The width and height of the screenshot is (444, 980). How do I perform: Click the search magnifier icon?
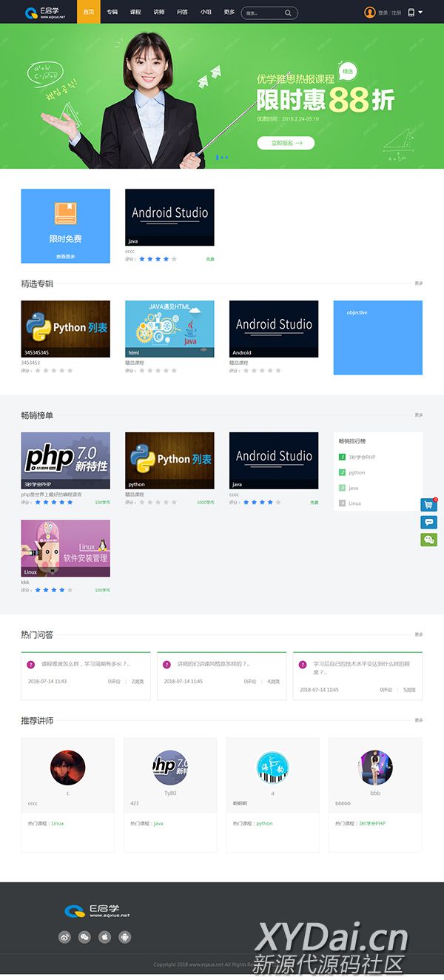pos(288,13)
